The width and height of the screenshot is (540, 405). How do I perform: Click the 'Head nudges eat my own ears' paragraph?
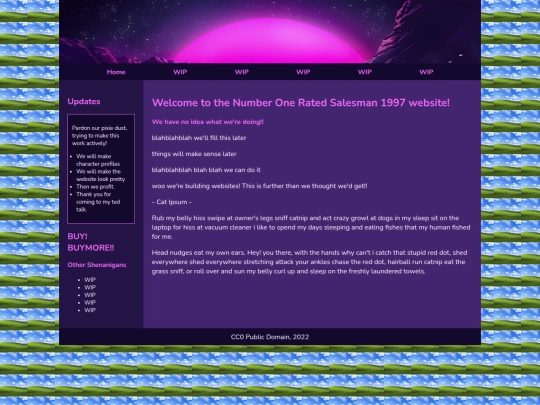pyautogui.click(x=309, y=262)
